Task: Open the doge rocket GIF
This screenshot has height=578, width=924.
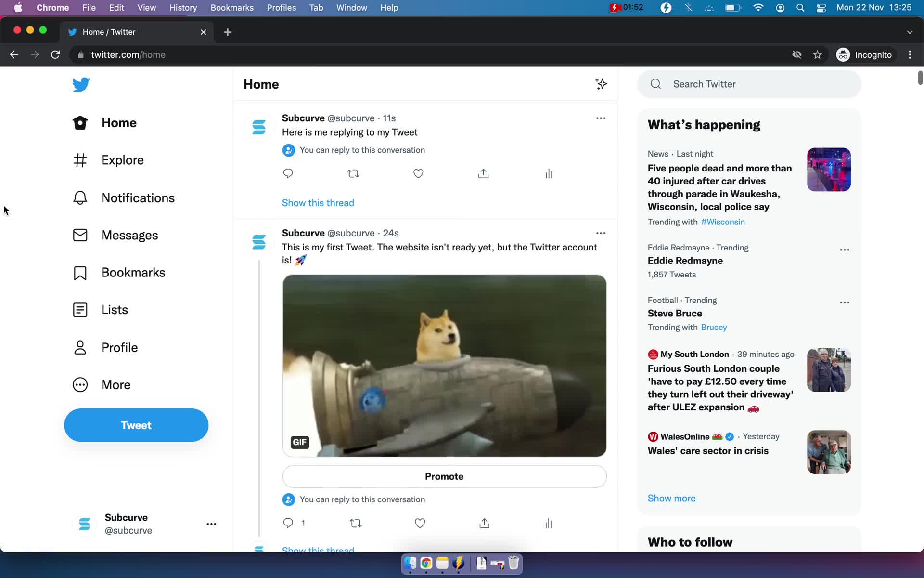Action: click(444, 366)
